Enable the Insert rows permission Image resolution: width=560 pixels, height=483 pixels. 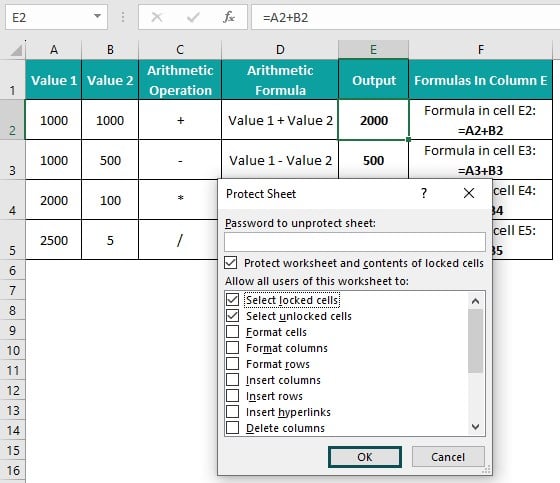[x=232, y=396]
